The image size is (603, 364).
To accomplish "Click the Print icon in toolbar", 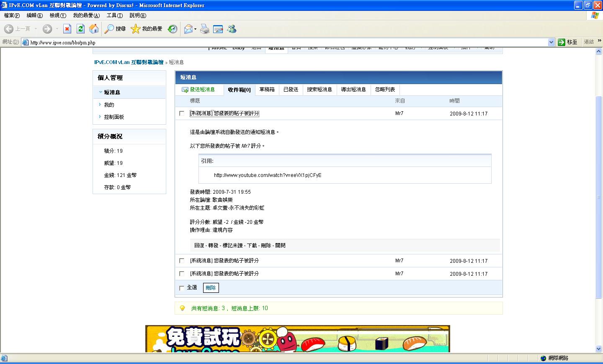I will (x=205, y=29).
